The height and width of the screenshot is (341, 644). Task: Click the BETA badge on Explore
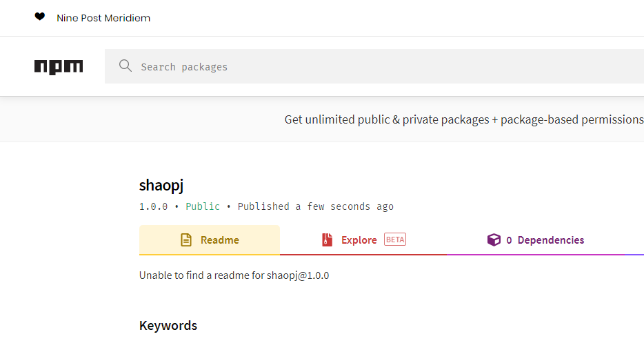coord(395,240)
